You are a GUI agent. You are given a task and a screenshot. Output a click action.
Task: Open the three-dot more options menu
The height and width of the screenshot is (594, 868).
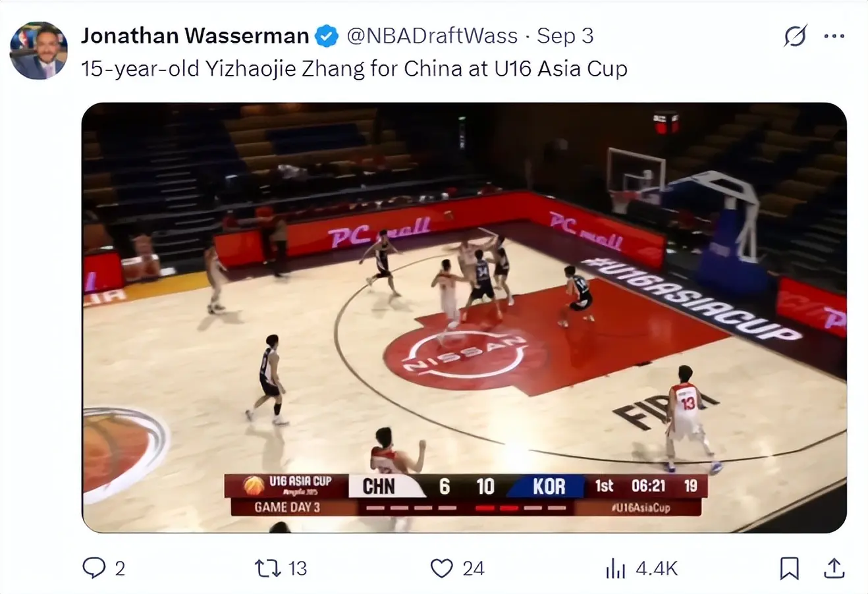click(x=834, y=36)
